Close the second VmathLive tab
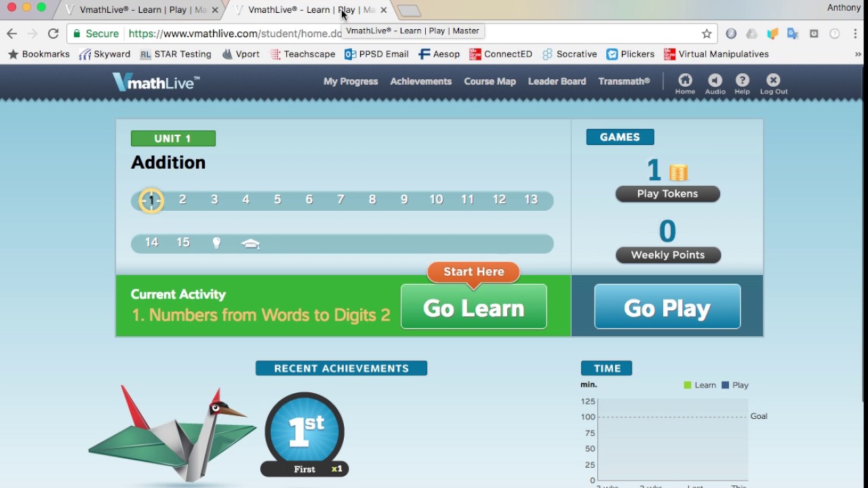Viewport: 868px width, 488px height. coord(383,10)
